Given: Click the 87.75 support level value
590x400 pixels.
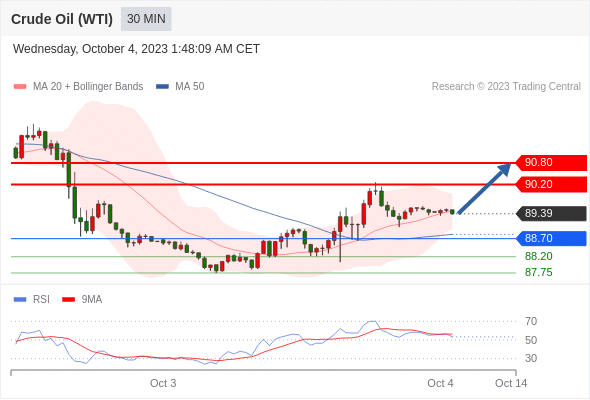Looking at the screenshot, I should click(x=538, y=272).
